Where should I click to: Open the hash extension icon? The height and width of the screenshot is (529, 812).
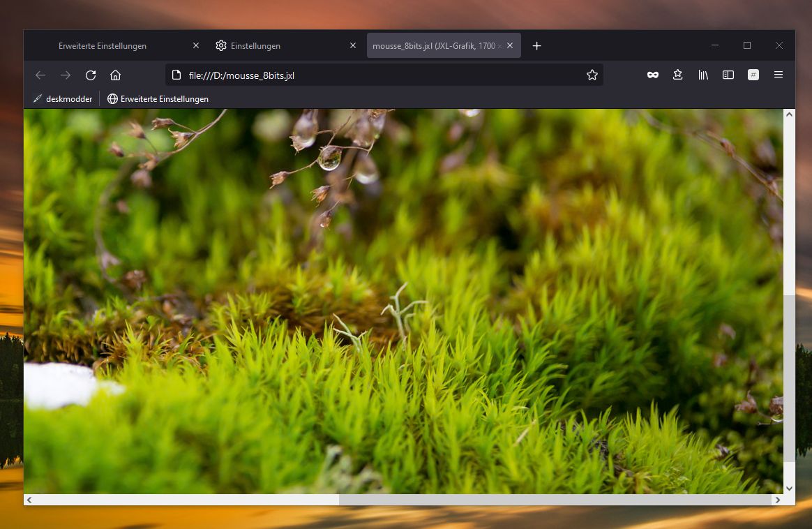753,75
